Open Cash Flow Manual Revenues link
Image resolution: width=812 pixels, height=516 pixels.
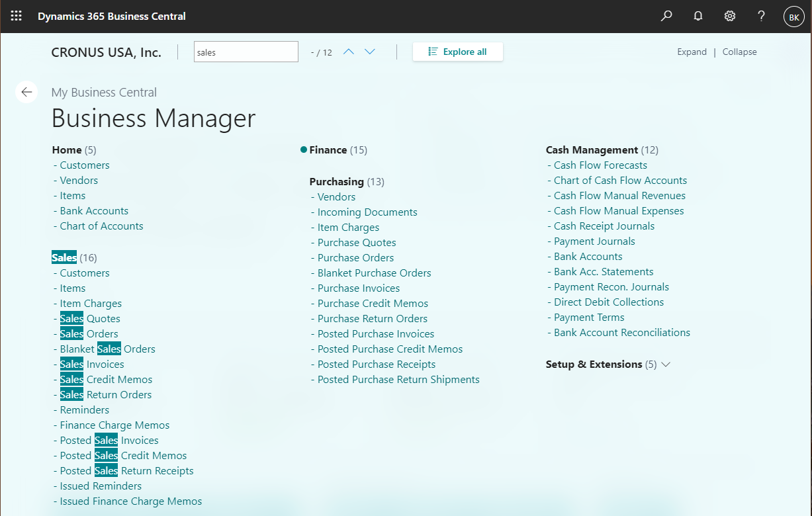tap(619, 196)
